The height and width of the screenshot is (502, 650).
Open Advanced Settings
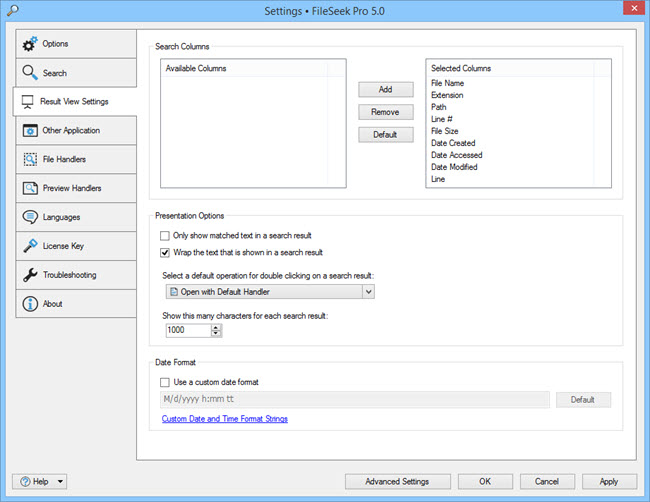point(398,482)
